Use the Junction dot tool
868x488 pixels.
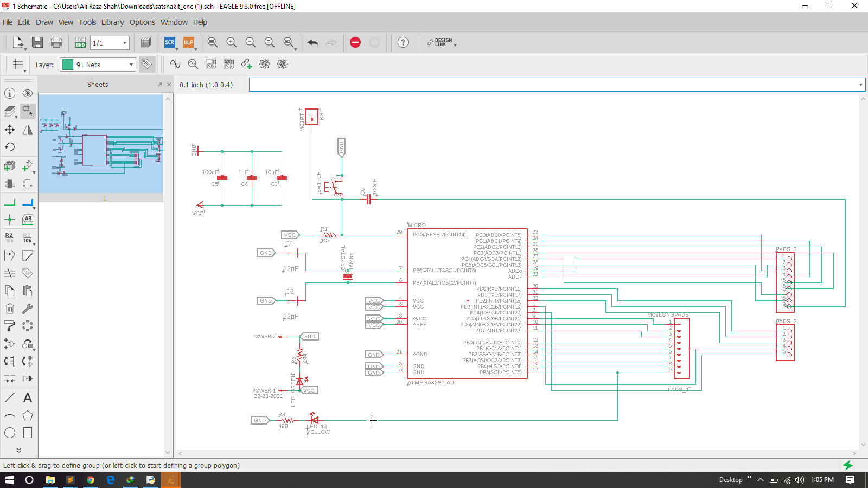coord(10,220)
